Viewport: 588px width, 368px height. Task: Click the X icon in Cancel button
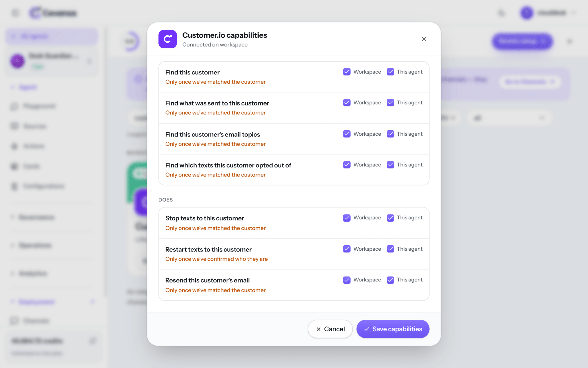[x=318, y=329]
